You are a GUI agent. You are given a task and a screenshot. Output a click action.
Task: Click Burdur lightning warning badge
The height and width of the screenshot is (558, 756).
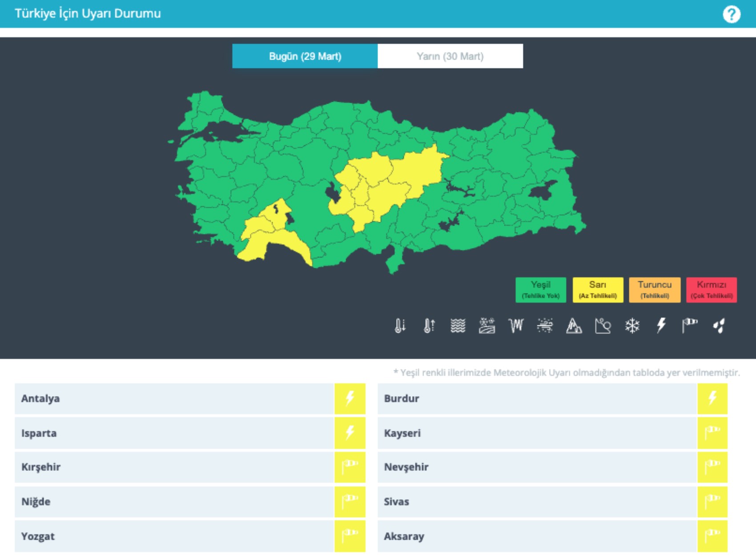712,398
